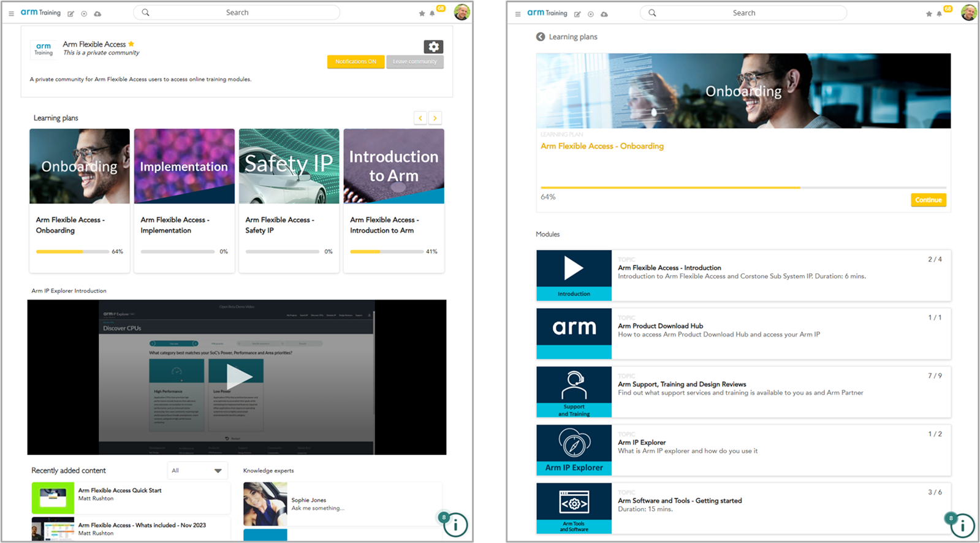Open the Introduction module play thumbnail
This screenshot has width=980, height=543.
coord(574,275)
